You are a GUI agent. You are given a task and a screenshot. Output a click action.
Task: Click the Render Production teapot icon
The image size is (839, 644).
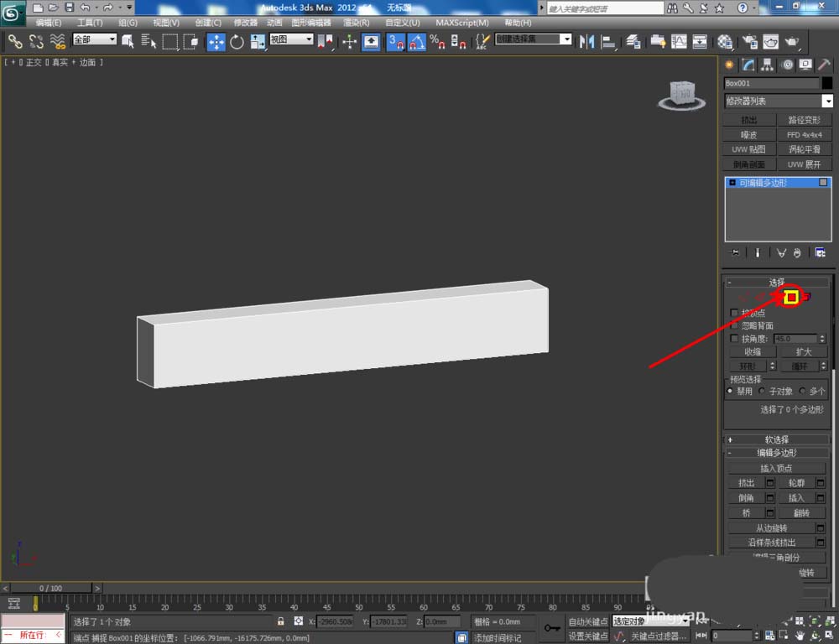(792, 41)
